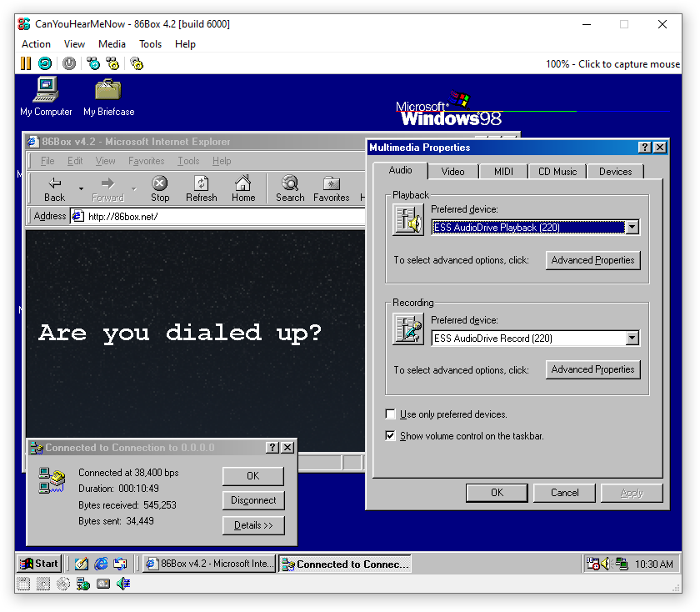Open the File menu in Internet Explorer
700x612 pixels.
47,161
